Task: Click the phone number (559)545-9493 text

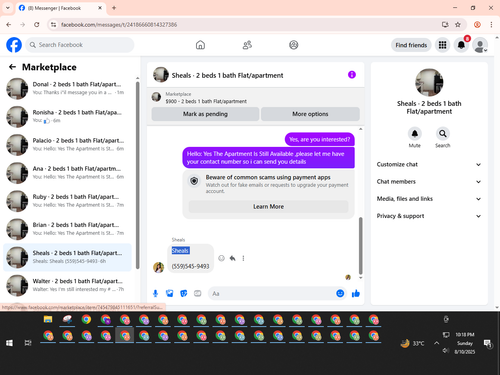Action: [190, 266]
